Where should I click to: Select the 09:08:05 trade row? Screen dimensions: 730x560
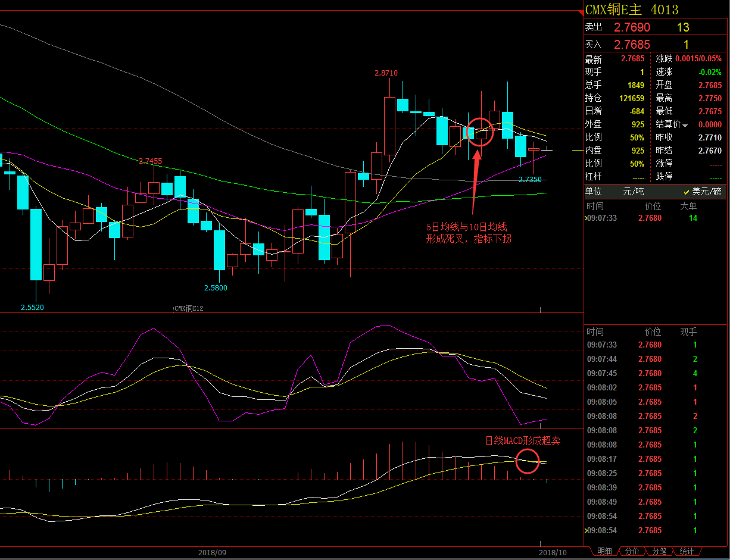656,402
